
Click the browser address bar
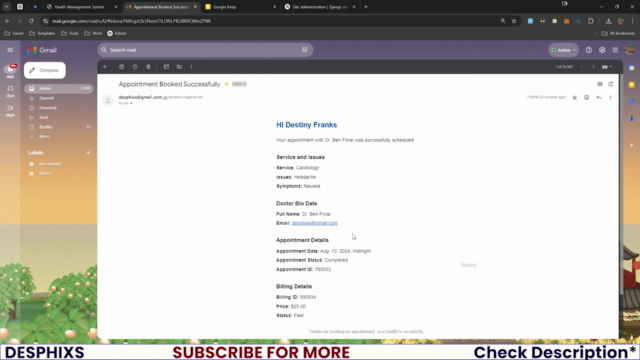pos(269,21)
